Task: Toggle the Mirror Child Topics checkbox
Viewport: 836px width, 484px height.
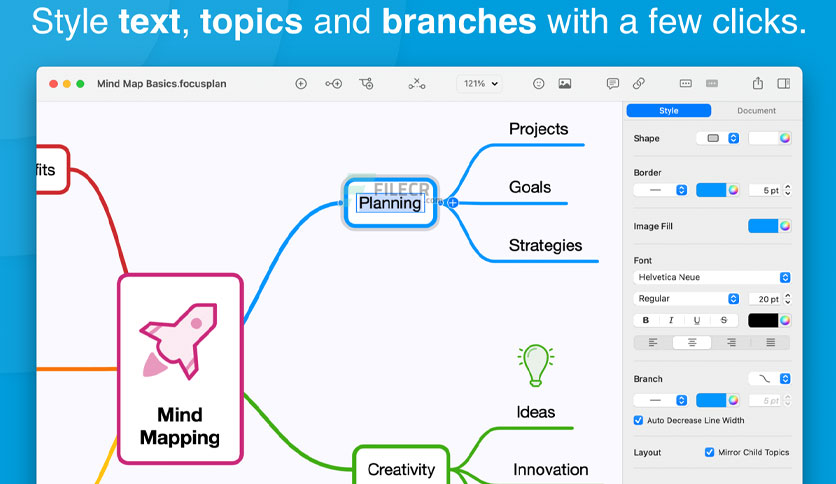Action: pos(709,452)
